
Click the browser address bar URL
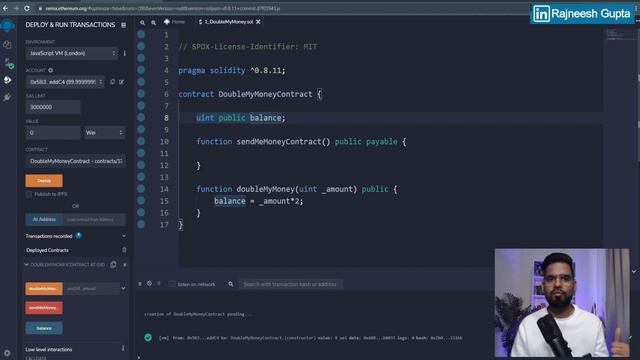coord(163,8)
